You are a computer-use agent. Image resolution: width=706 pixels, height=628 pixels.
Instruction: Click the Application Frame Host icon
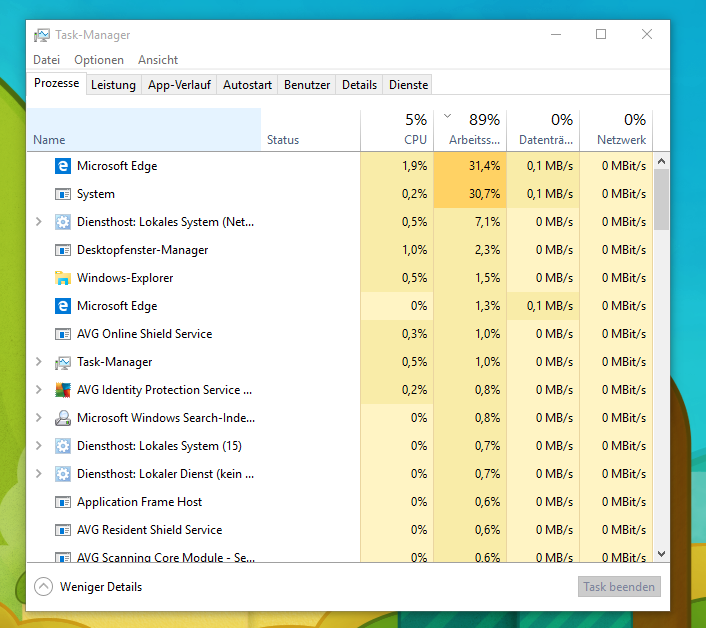tap(63, 502)
